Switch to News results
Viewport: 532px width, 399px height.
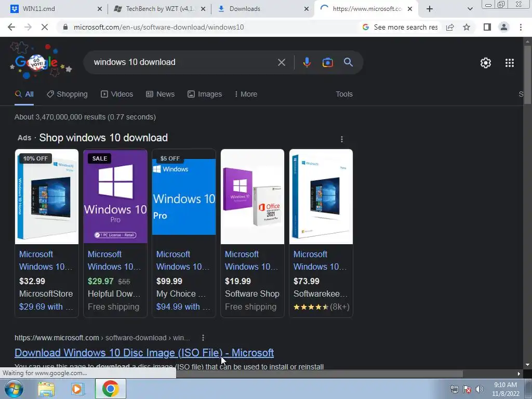tap(160, 95)
